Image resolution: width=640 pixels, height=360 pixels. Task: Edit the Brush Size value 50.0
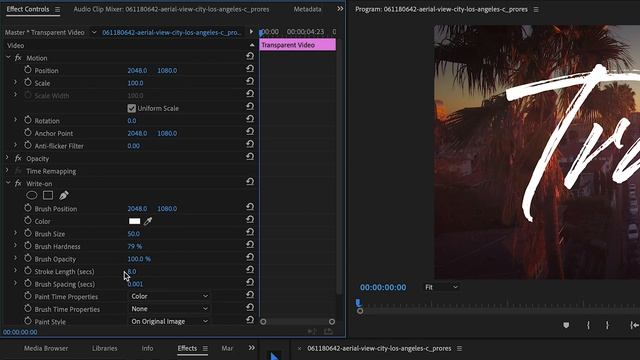(133, 233)
